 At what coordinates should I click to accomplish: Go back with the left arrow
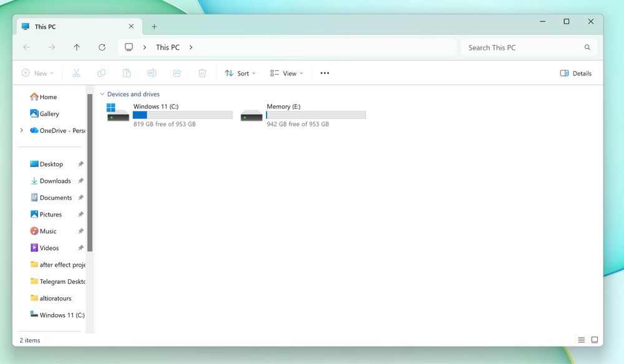point(27,47)
